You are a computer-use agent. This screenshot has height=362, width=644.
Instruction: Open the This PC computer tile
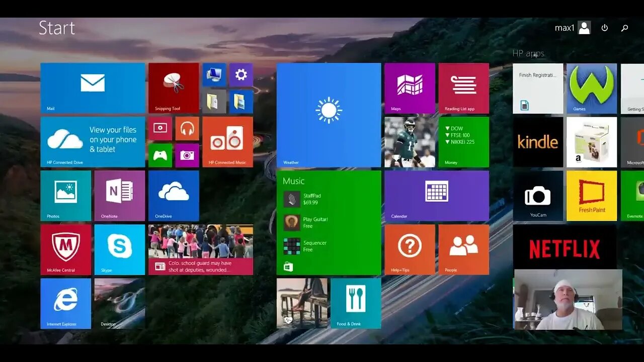[x=214, y=74]
